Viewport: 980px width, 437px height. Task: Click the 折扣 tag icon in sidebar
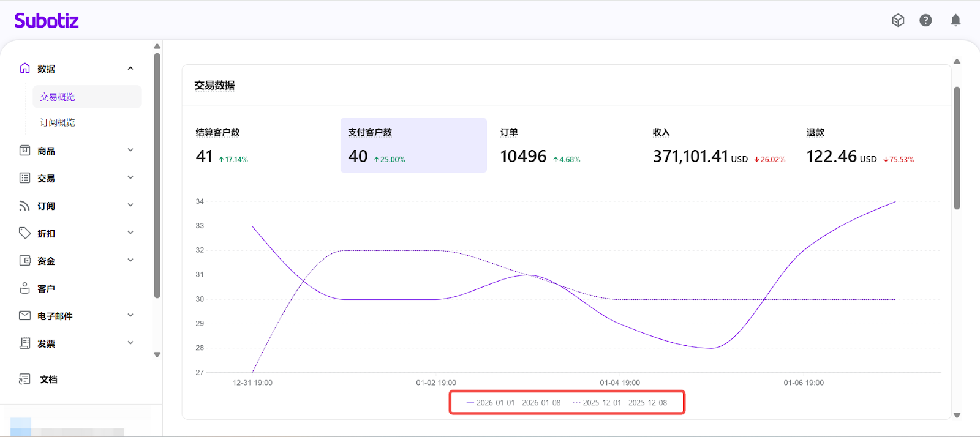(x=24, y=233)
